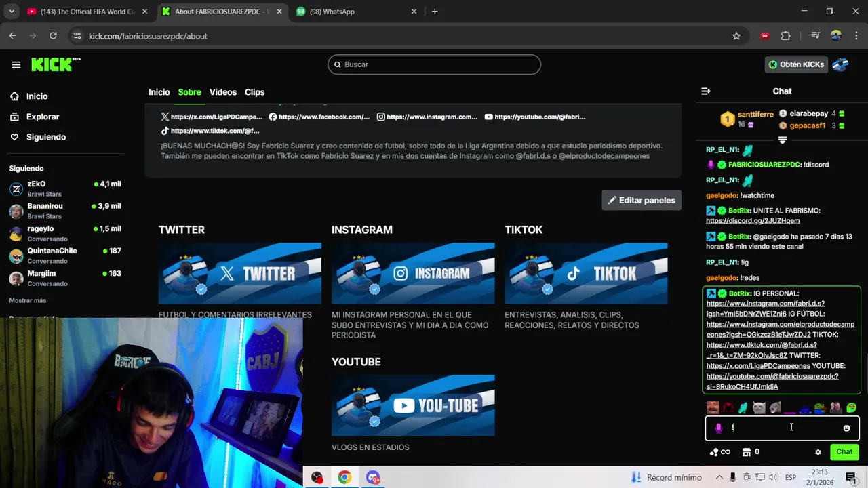868x488 pixels.
Task: Click santtiferre in the gift leaderboard
Action: (x=755, y=114)
